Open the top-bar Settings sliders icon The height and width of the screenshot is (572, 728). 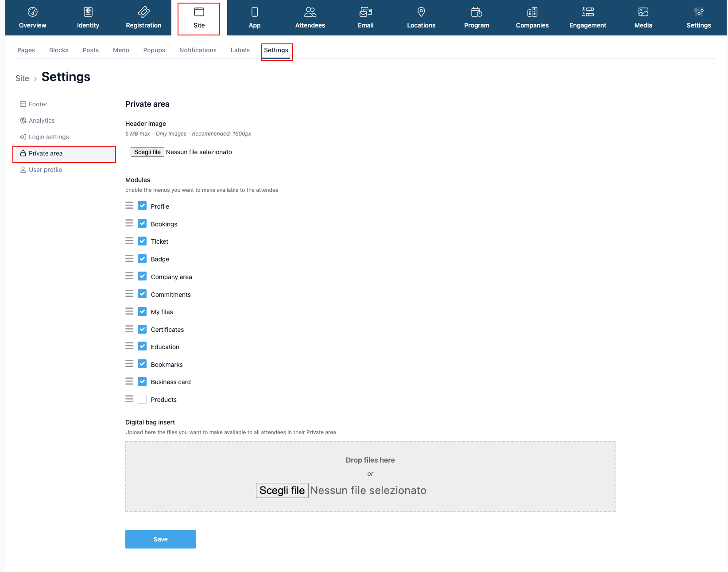click(x=699, y=12)
